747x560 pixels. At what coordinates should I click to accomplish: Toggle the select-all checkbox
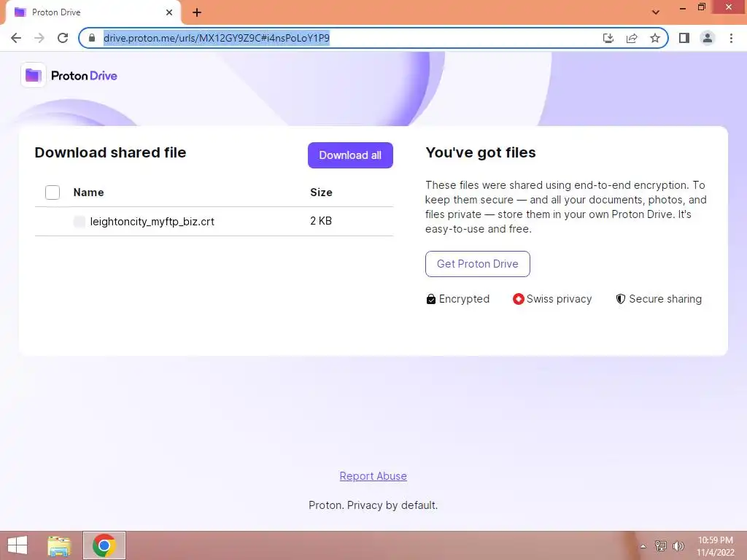[x=53, y=192]
